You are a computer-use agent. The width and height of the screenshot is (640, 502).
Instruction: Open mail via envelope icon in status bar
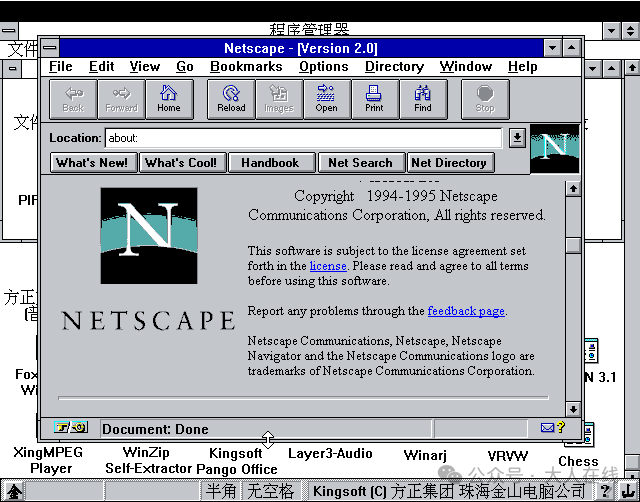[x=547, y=427]
